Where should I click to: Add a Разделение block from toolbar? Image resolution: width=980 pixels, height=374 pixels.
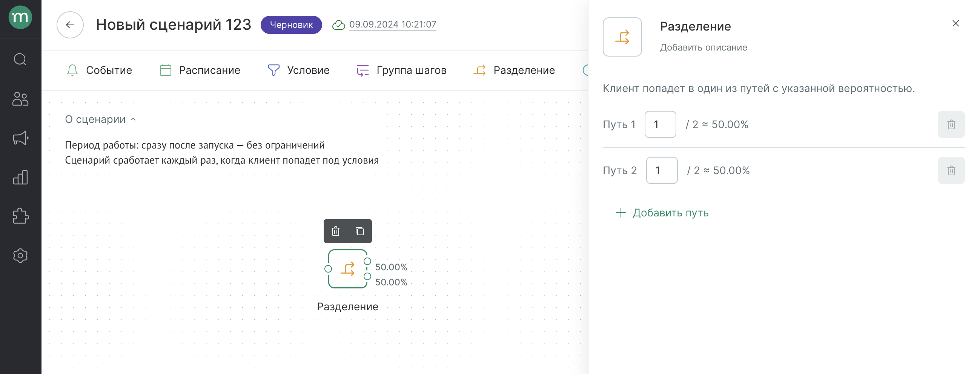tap(514, 71)
